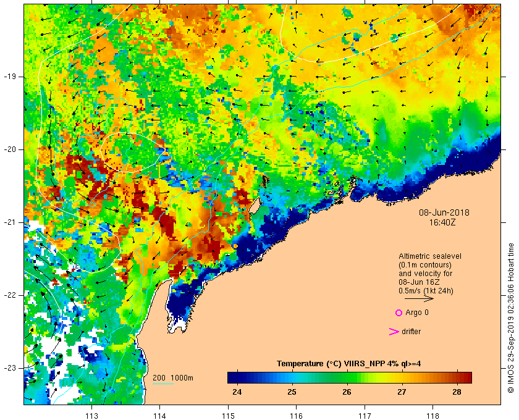The image size is (519, 420).
Task: Click latitude axis label -20
Action: (x=9, y=149)
